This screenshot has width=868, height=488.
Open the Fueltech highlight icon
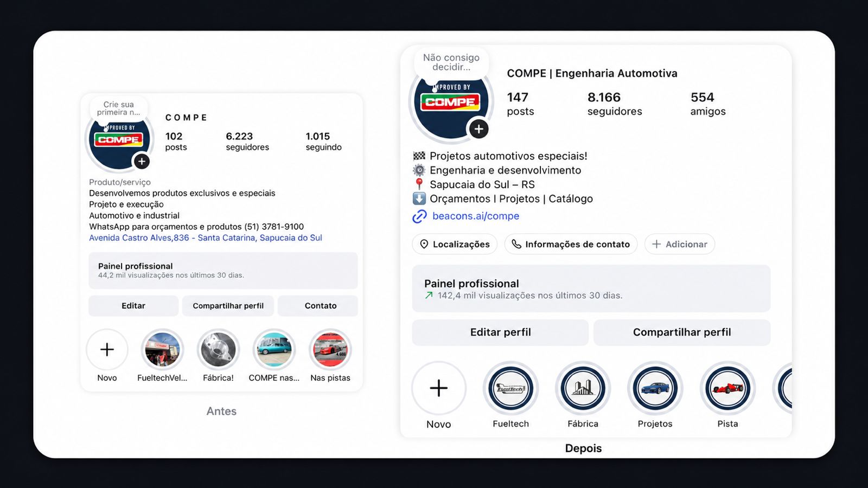point(510,388)
